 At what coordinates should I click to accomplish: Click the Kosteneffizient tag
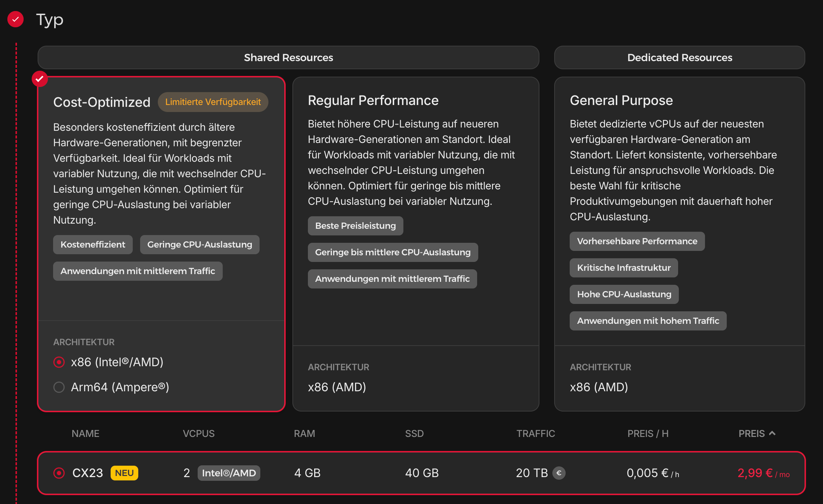pos(93,245)
